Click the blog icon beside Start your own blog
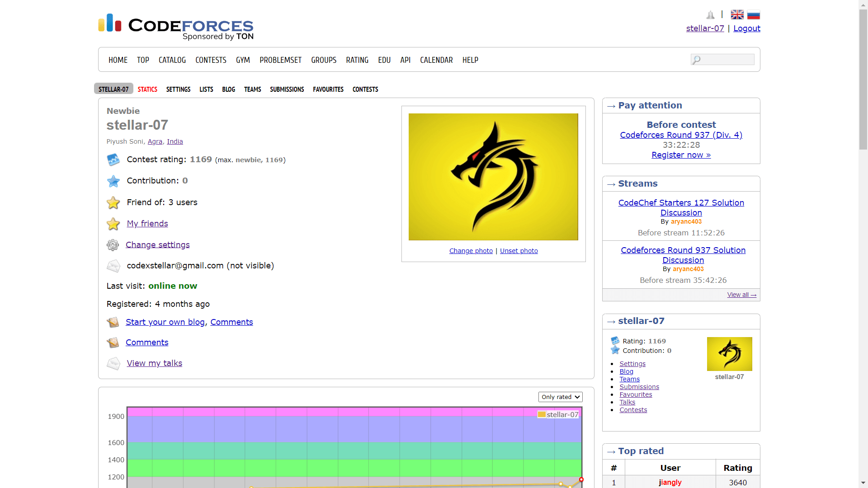Image resolution: width=868 pixels, height=488 pixels. coord(113,322)
